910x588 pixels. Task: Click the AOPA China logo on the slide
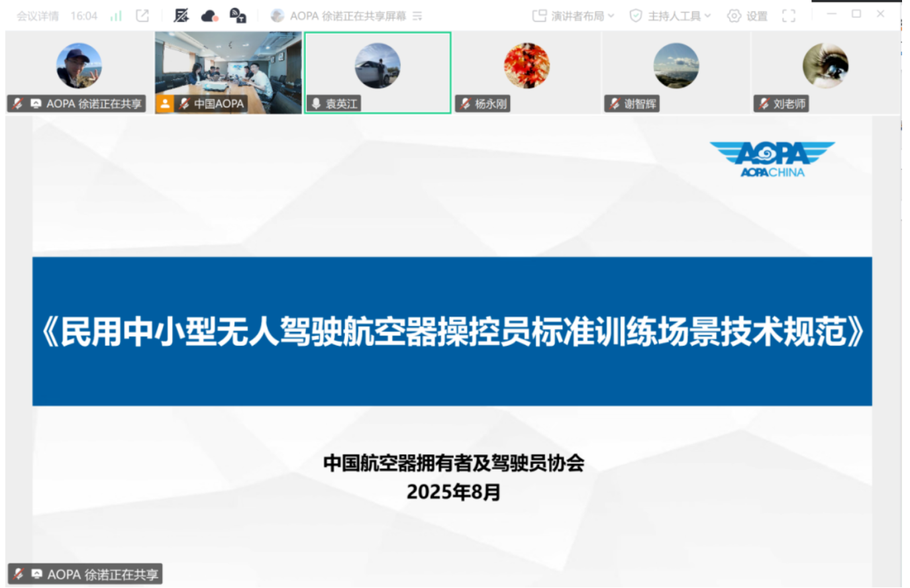click(x=772, y=160)
